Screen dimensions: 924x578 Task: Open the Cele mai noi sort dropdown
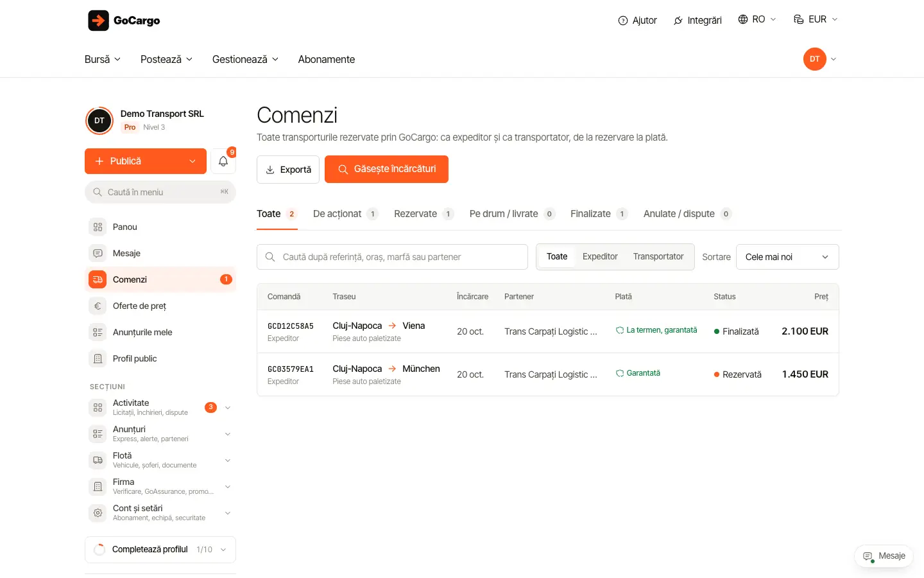(787, 257)
